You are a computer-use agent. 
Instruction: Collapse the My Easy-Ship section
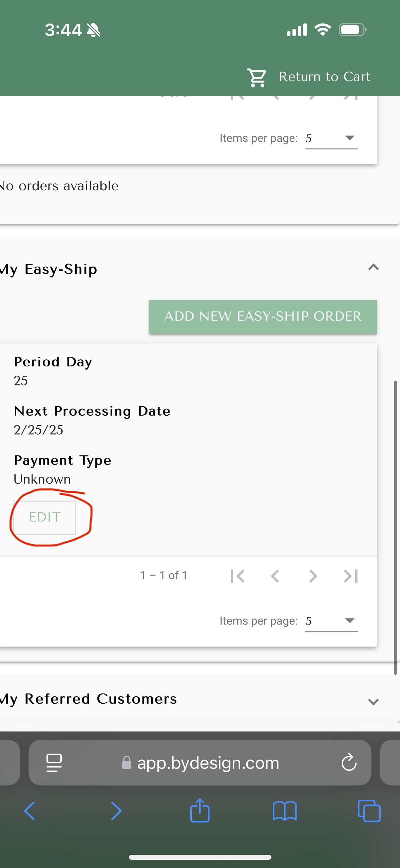pos(373,268)
